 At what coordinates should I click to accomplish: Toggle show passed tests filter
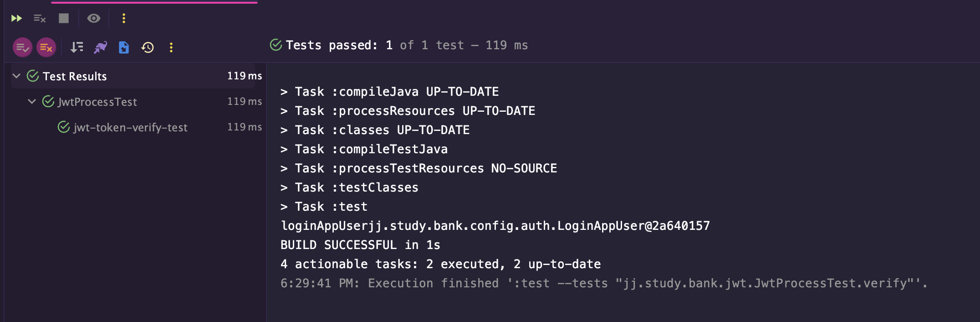click(x=22, y=47)
